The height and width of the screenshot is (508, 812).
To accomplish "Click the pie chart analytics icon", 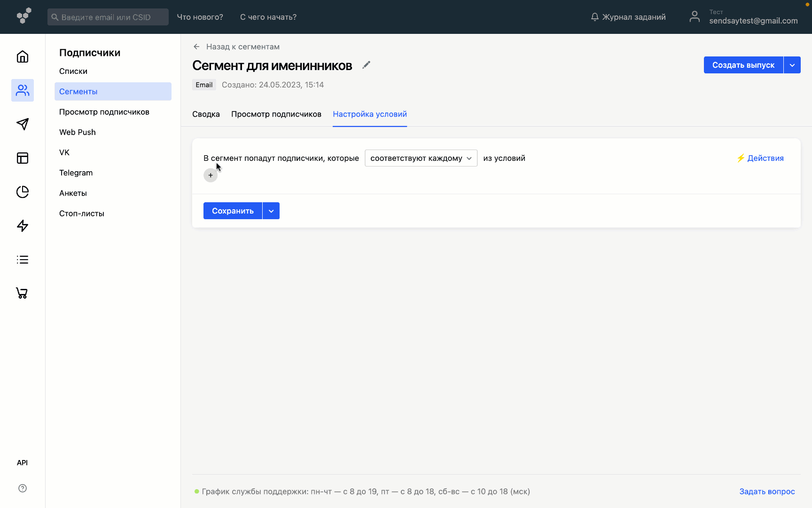I will (23, 192).
